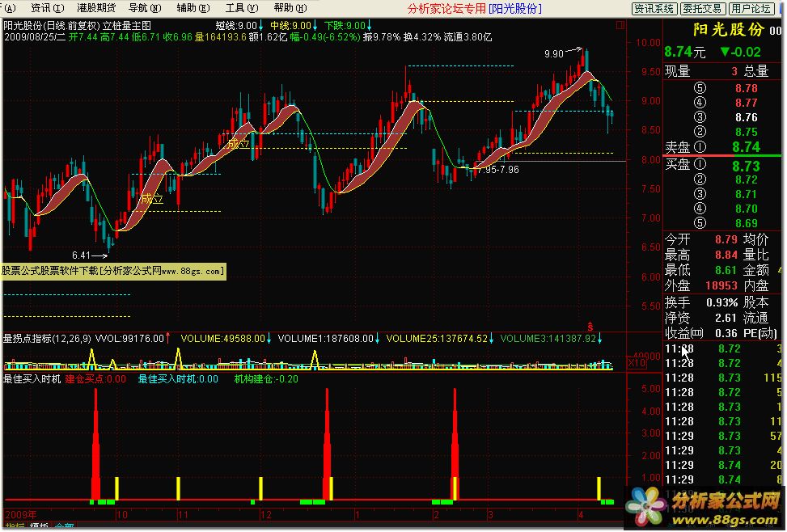Screen dimensions: 787x532
Task: Click the 外盘 value 18953
Action: (x=721, y=285)
